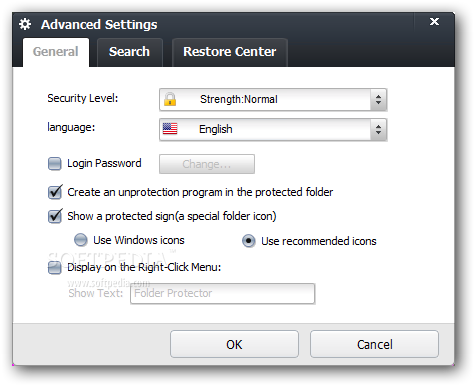475x386 pixels.
Task: Switch to the Restore Center tab
Action: 230,52
